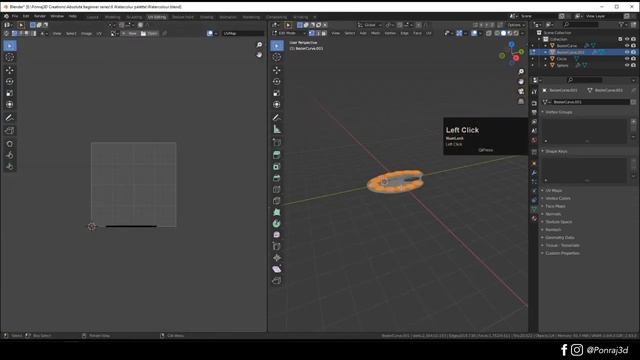Toggle UV sync selection in UV editor

6,33
